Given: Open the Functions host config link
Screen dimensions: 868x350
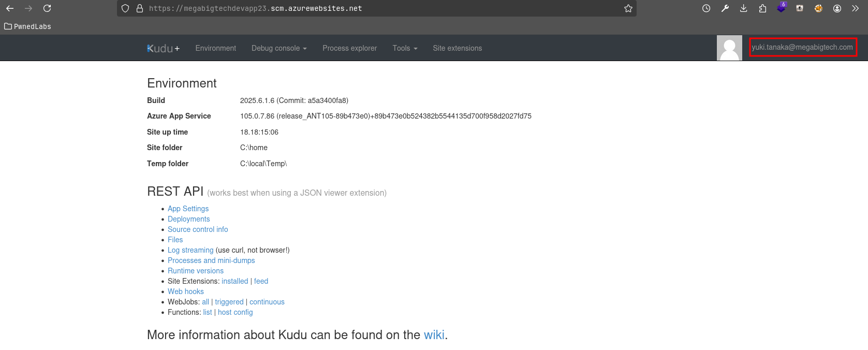Looking at the screenshot, I should (x=235, y=312).
